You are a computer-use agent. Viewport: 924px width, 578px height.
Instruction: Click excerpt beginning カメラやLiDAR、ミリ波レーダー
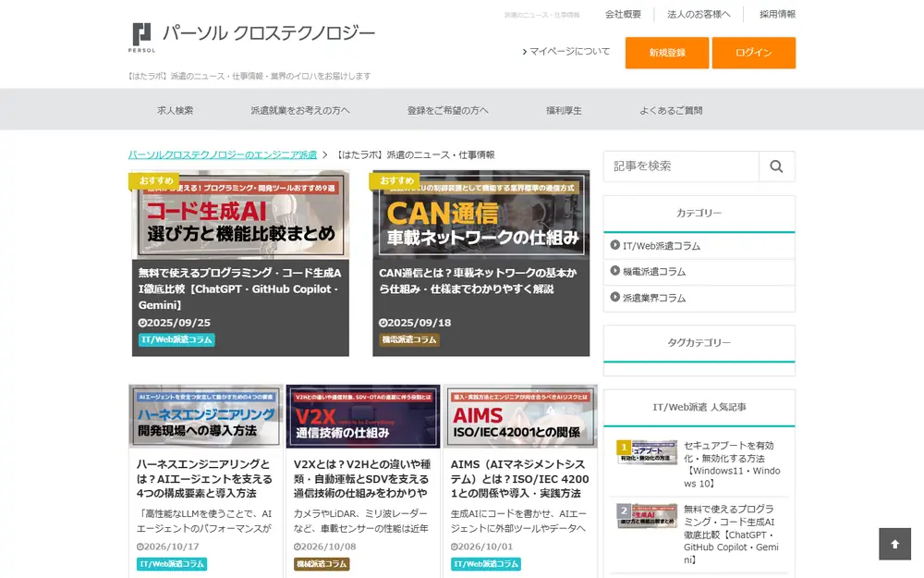(x=361, y=521)
